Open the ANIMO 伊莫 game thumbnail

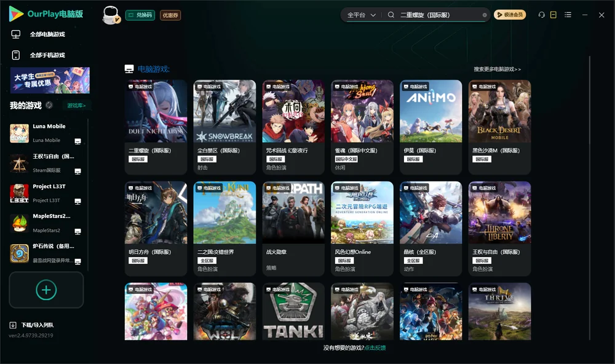430,111
